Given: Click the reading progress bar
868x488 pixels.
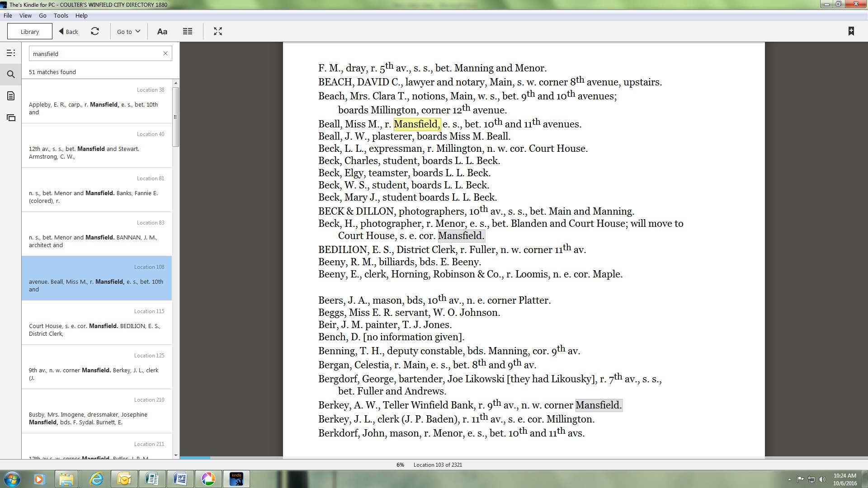Looking at the screenshot, I should [x=472, y=458].
